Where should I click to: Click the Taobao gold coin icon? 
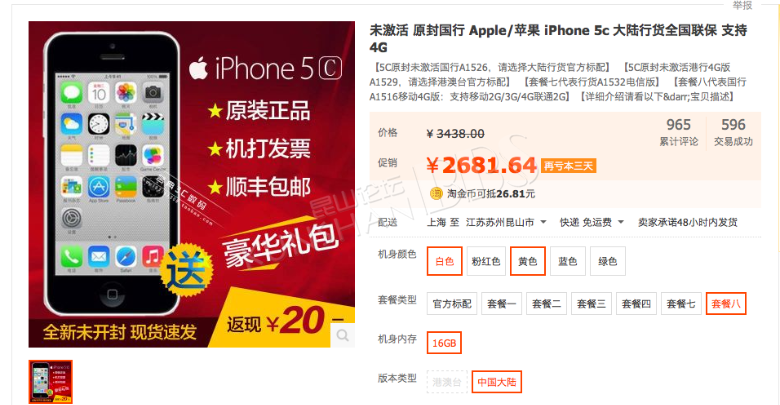click(436, 194)
